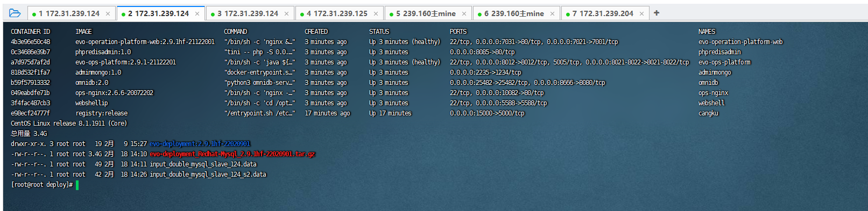
Task: Click port mapping 0.0.0.0:8085->80/tcp
Action: tap(482, 52)
